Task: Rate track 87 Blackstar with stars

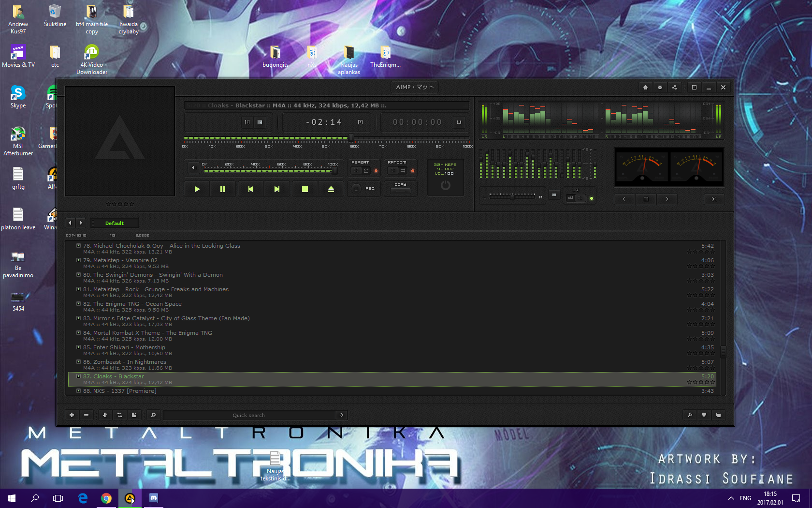Action: pyautogui.click(x=700, y=383)
